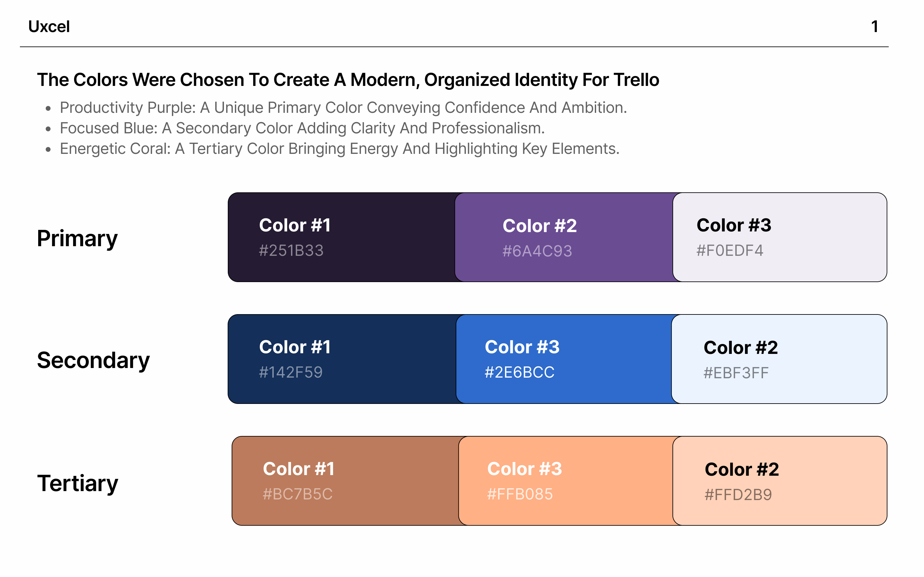This screenshot has width=924, height=577.
Task: Click the #FFD2B9 hex code text
Action: pyautogui.click(x=738, y=495)
